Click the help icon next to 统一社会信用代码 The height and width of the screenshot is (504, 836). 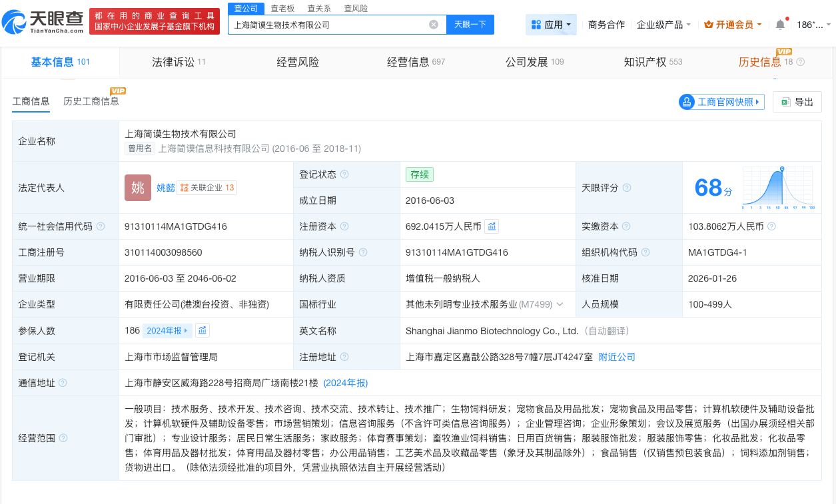pos(101,226)
